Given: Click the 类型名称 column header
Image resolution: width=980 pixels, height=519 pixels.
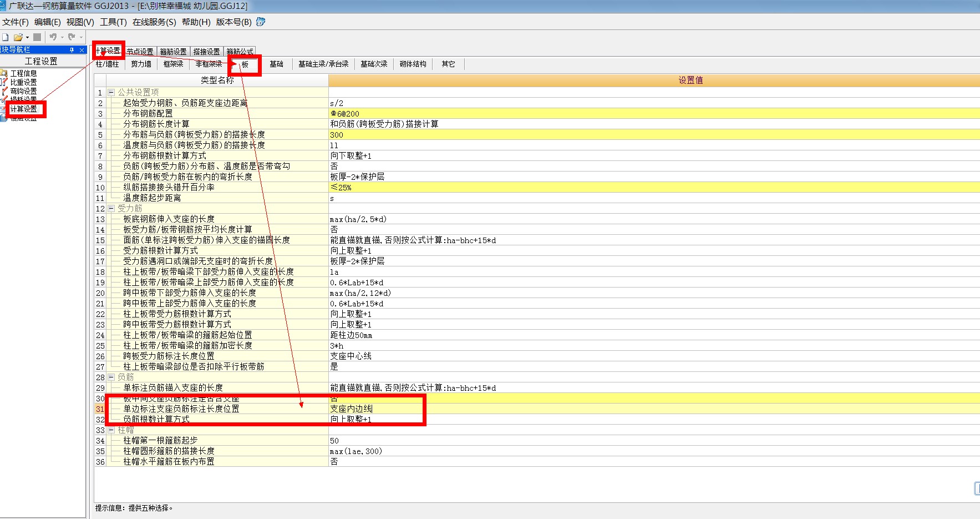Looking at the screenshot, I should [217, 80].
